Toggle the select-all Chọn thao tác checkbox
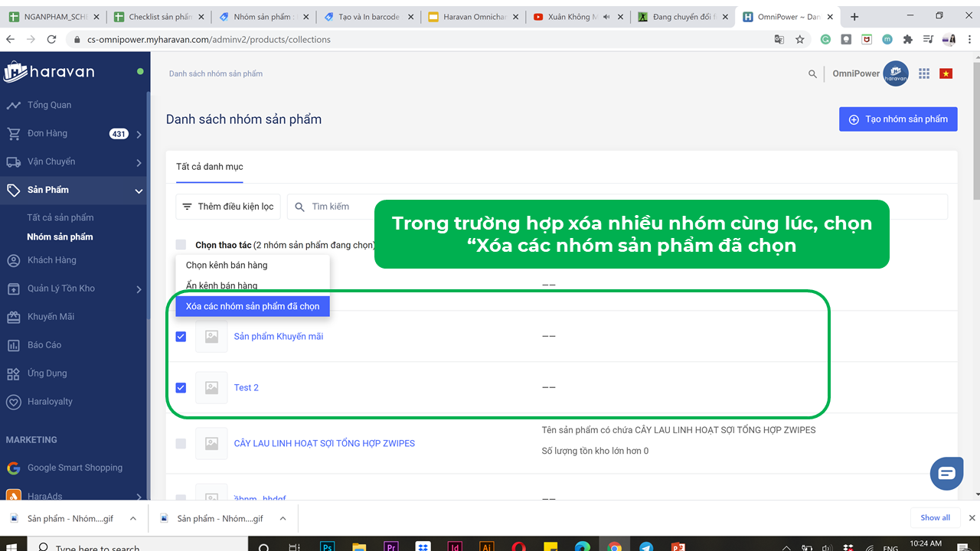 click(181, 245)
